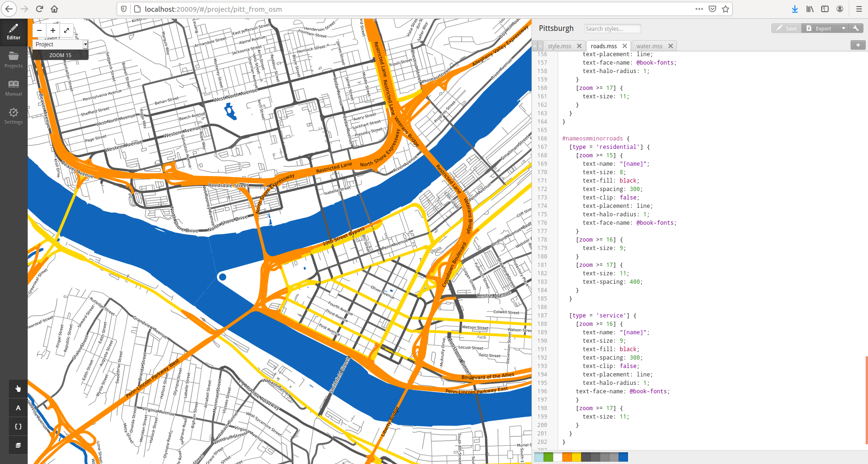The width and height of the screenshot is (868, 464).
Task: Open the Editor panel in the sidebar
Action: pyautogui.click(x=14, y=31)
